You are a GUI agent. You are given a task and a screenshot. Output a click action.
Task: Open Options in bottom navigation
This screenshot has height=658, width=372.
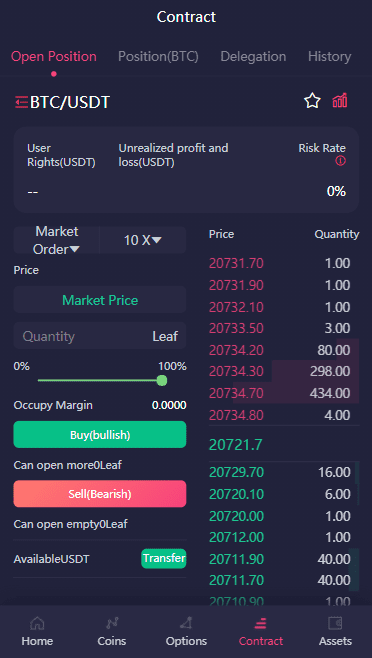186,631
